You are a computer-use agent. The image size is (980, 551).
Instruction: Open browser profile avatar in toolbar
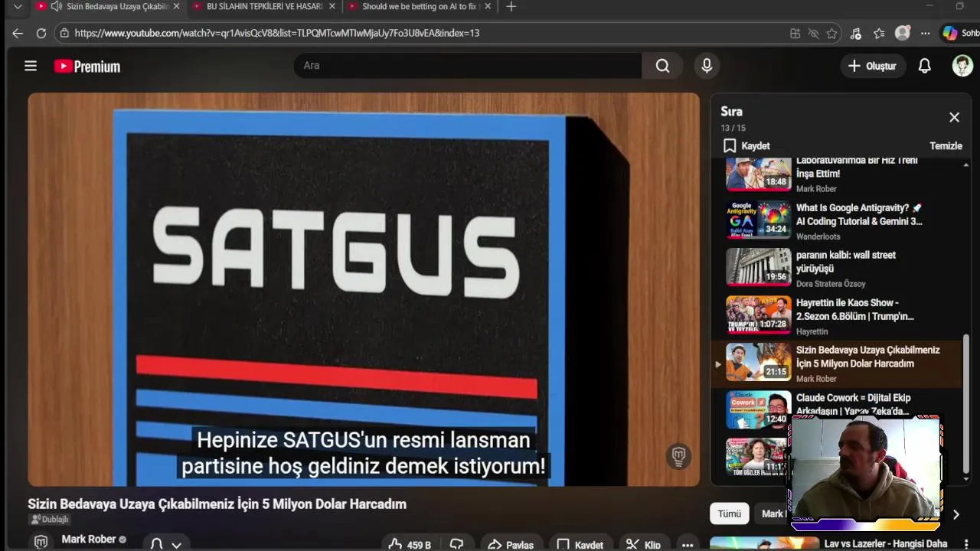pos(903,33)
